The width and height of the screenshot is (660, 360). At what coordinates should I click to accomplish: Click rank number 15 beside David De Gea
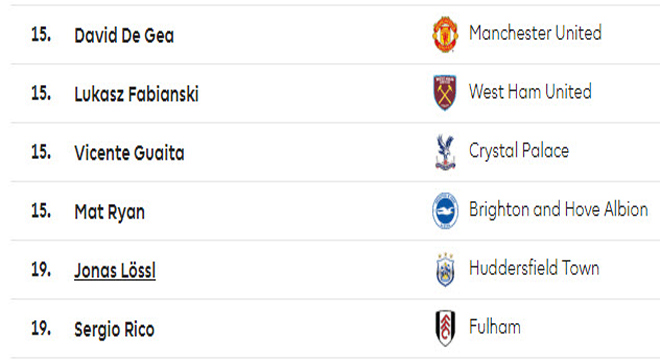pos(41,35)
